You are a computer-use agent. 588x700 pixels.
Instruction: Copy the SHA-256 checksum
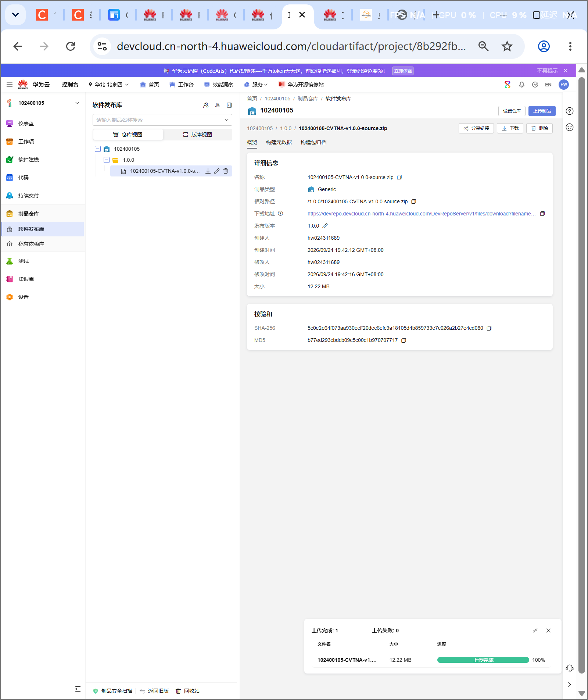point(489,328)
